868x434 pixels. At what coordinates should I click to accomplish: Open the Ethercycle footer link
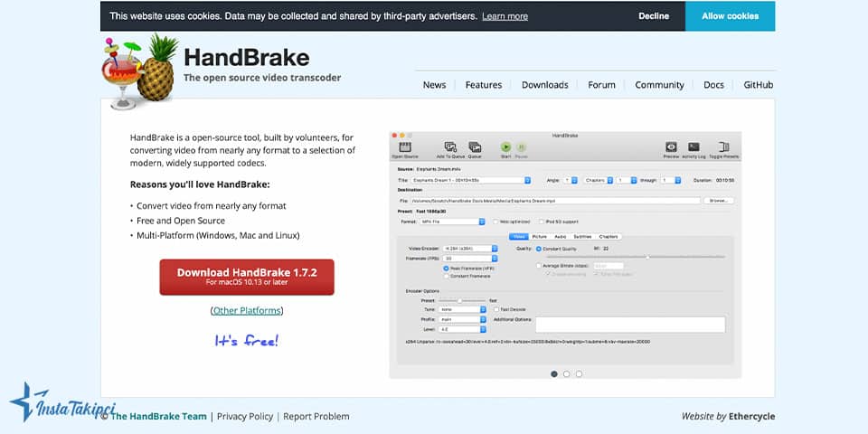pos(751,416)
